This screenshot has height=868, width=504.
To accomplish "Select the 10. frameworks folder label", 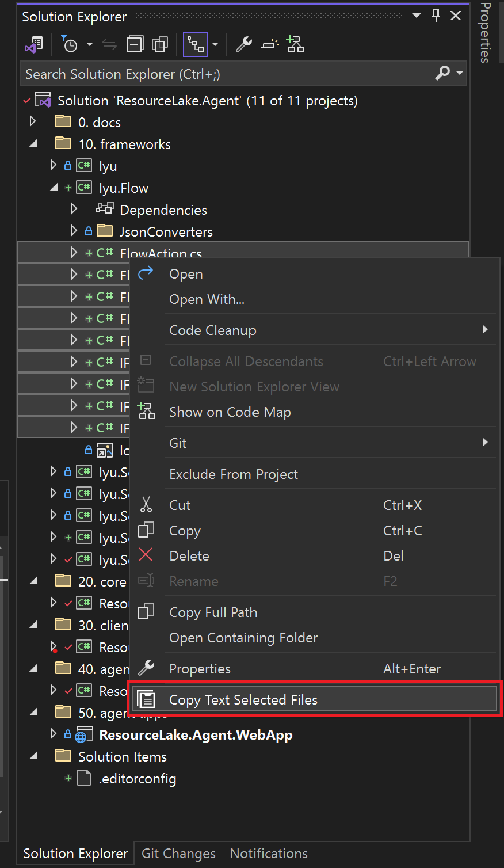I will tap(124, 144).
